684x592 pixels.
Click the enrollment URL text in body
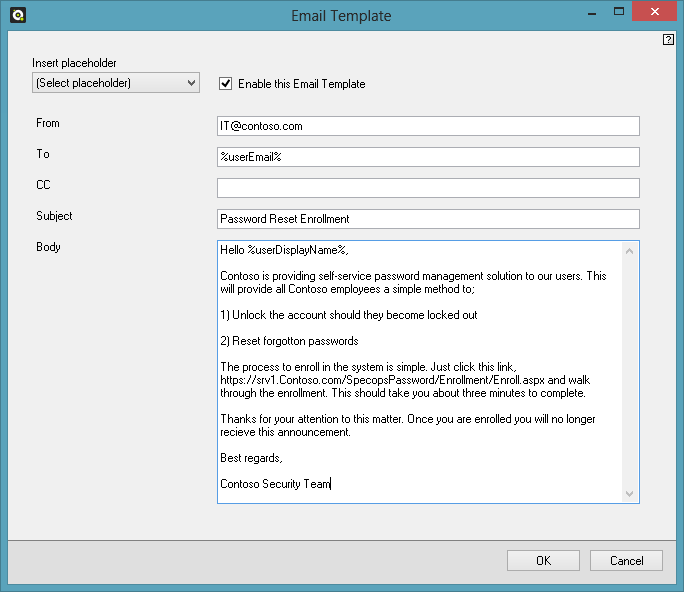point(382,380)
